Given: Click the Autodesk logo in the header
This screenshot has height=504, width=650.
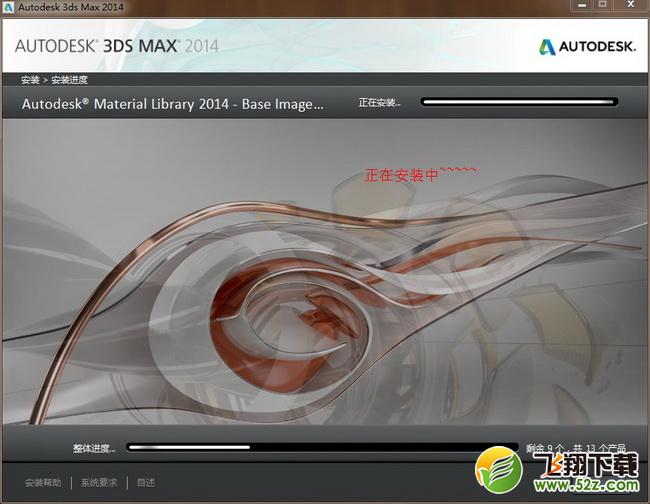Looking at the screenshot, I should coord(587,46).
